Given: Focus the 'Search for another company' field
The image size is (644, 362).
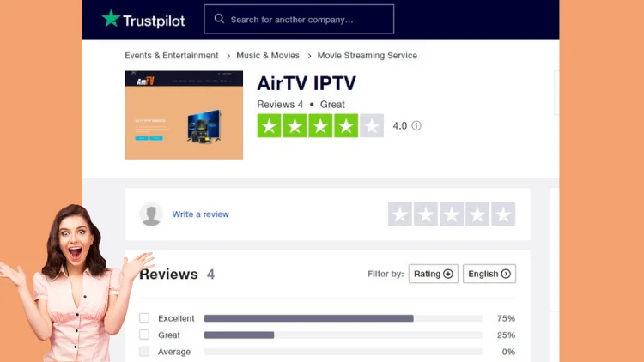Looking at the screenshot, I should coord(299,19).
